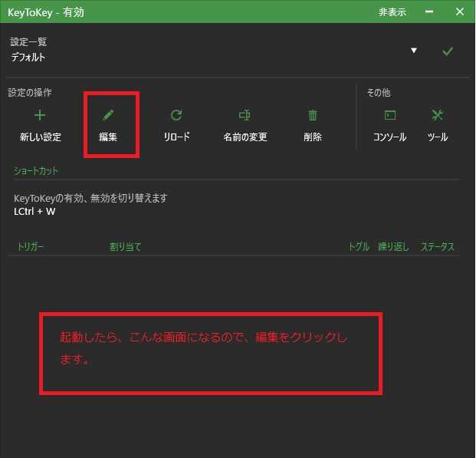Click the 割り当て column header
Image resolution: width=476 pixels, height=458 pixels.
point(126,247)
